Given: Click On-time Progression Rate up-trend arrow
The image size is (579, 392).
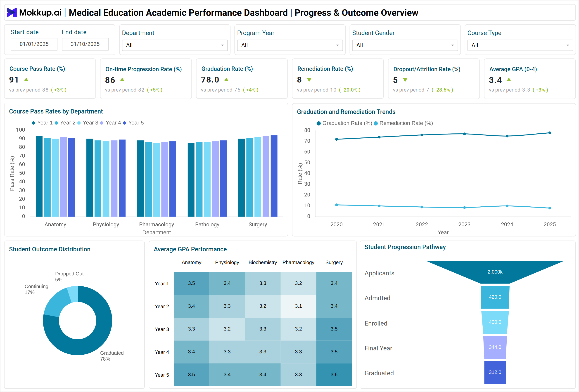Looking at the screenshot, I should pos(122,80).
